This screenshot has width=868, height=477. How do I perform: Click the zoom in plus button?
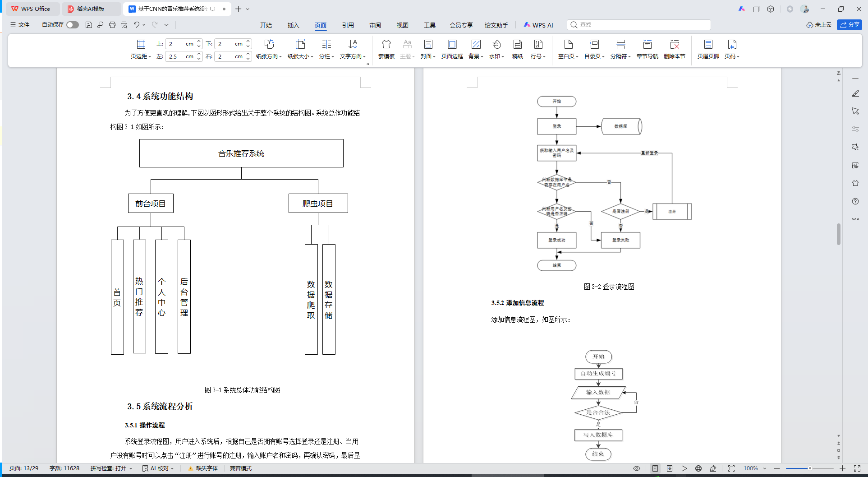[842, 468]
